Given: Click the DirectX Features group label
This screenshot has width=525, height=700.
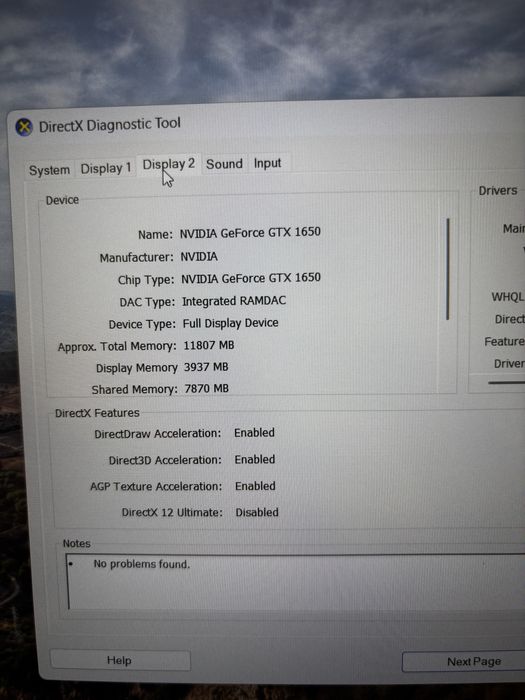Looking at the screenshot, I should (x=97, y=413).
